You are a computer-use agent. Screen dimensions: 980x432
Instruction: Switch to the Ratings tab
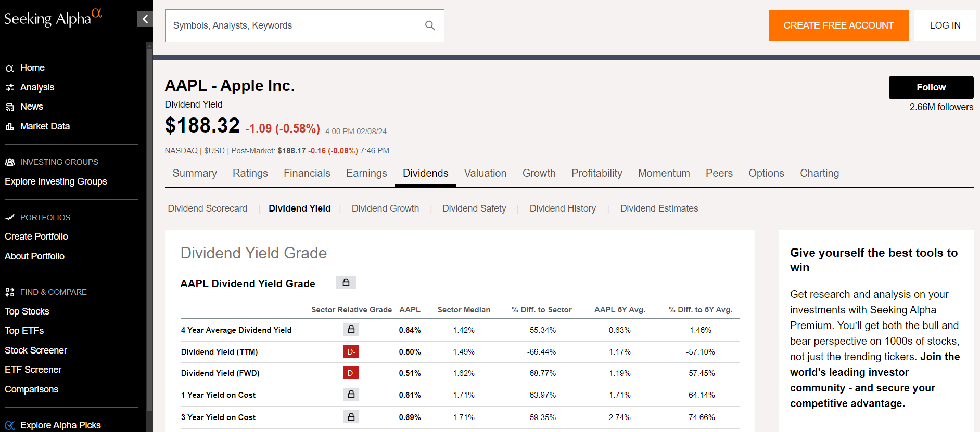pyautogui.click(x=250, y=173)
